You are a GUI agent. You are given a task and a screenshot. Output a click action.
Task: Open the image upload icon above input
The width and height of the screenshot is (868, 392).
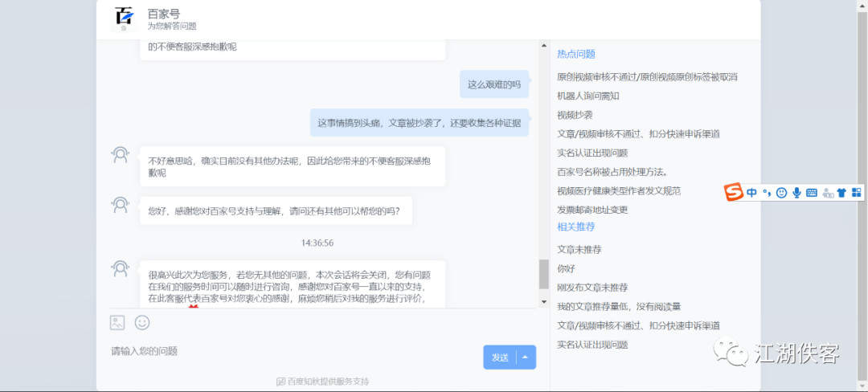[117, 322]
